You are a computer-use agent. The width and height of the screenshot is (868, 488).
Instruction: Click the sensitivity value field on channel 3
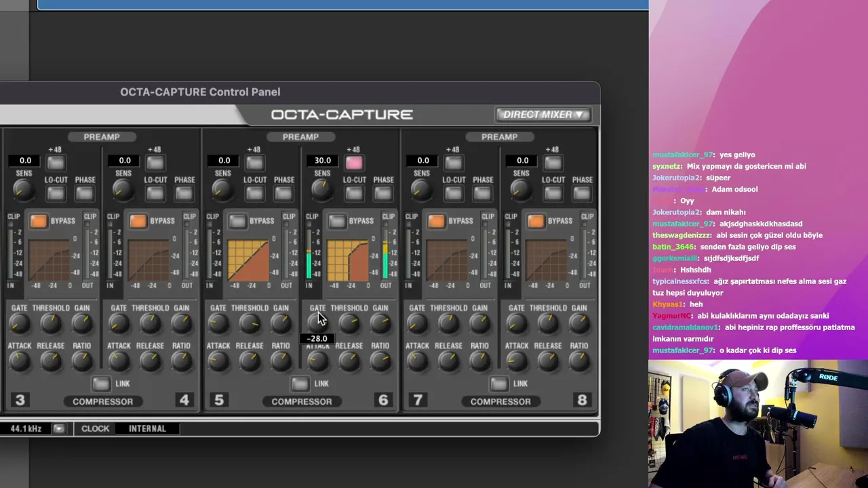[24, 161]
